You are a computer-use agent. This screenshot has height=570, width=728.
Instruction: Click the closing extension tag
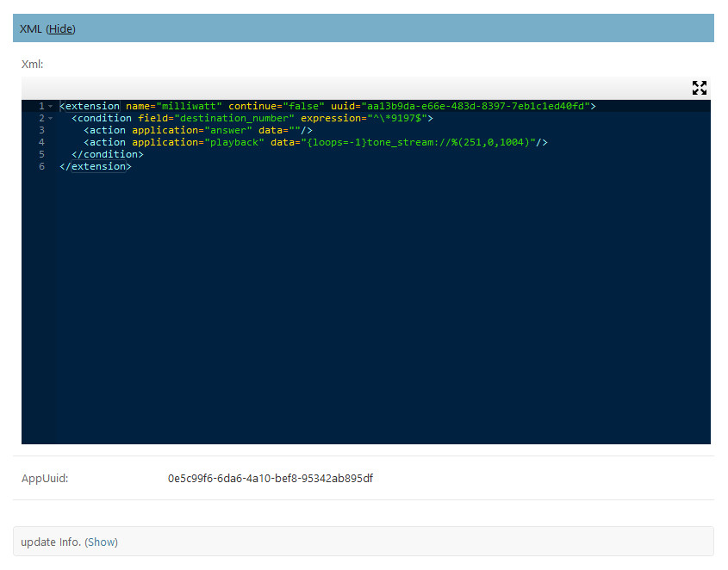coord(96,166)
